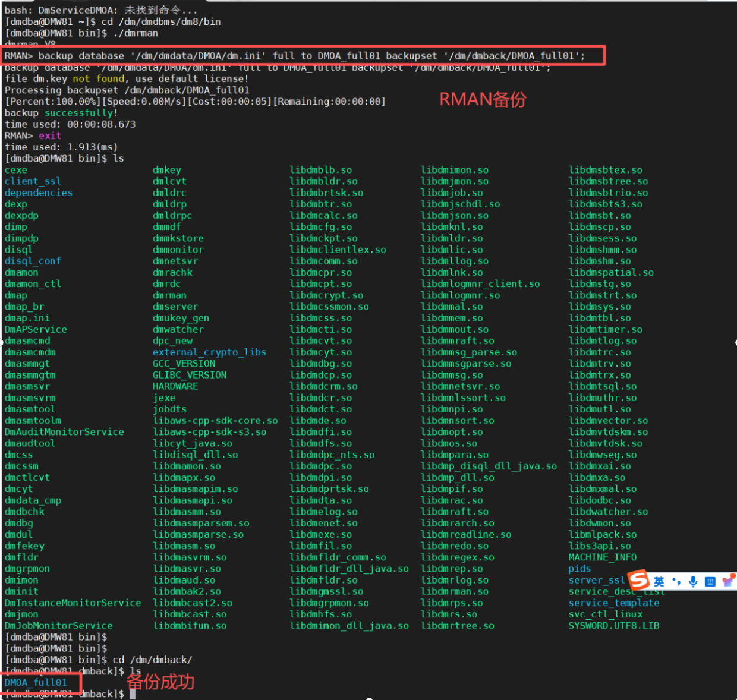Click the 'MACHINE_INFO' file name
737x700 pixels.
603,557
